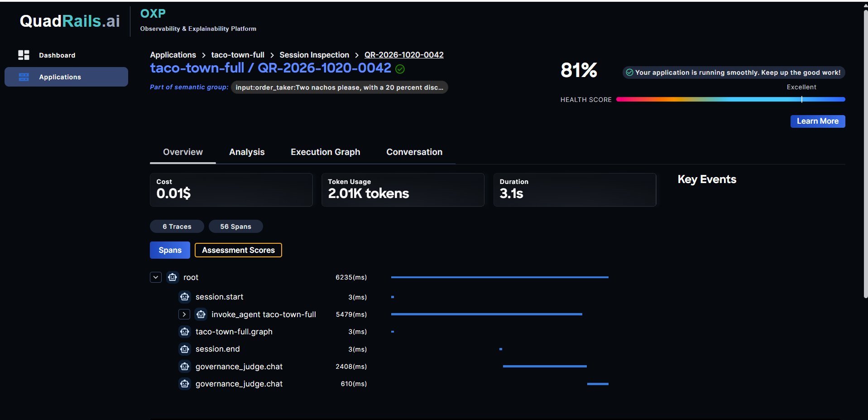Click the green verified checkmark beside session title
The height and width of the screenshot is (420, 868).
(x=400, y=69)
